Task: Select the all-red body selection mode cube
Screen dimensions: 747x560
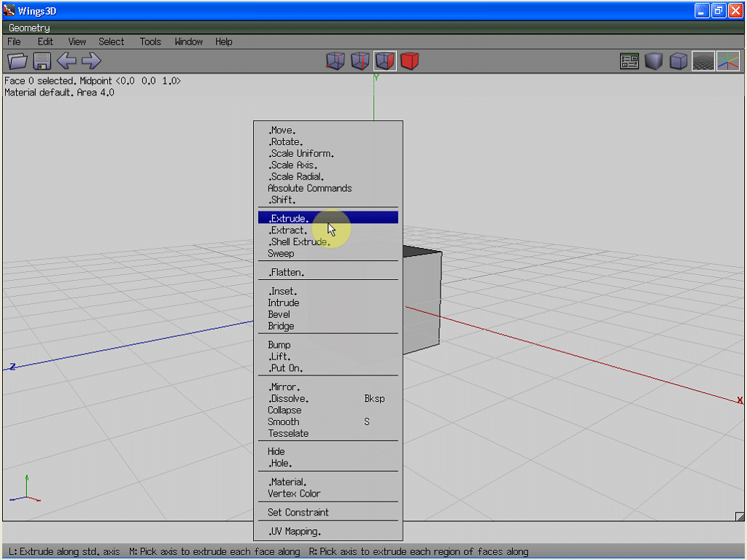Action: point(410,61)
